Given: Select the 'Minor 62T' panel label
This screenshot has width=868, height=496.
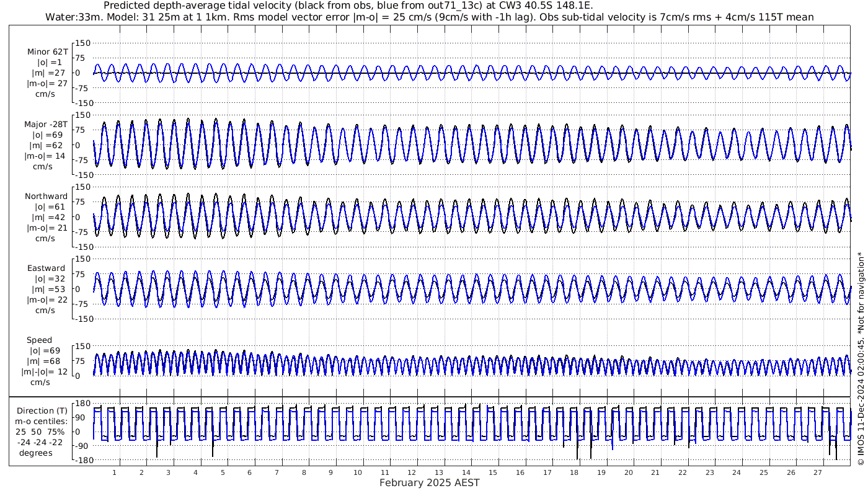Looking at the screenshot, I should coord(48,51).
